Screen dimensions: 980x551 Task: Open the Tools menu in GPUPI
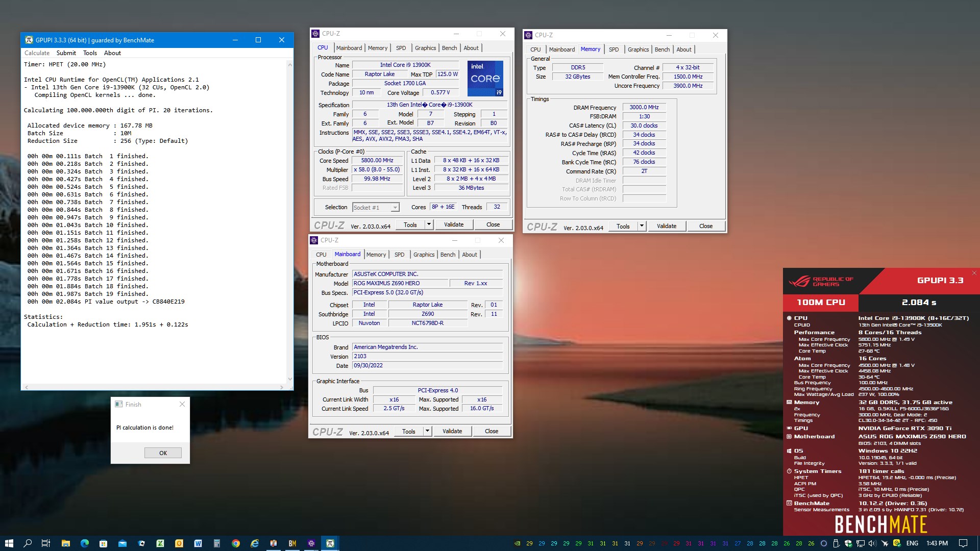click(x=90, y=53)
